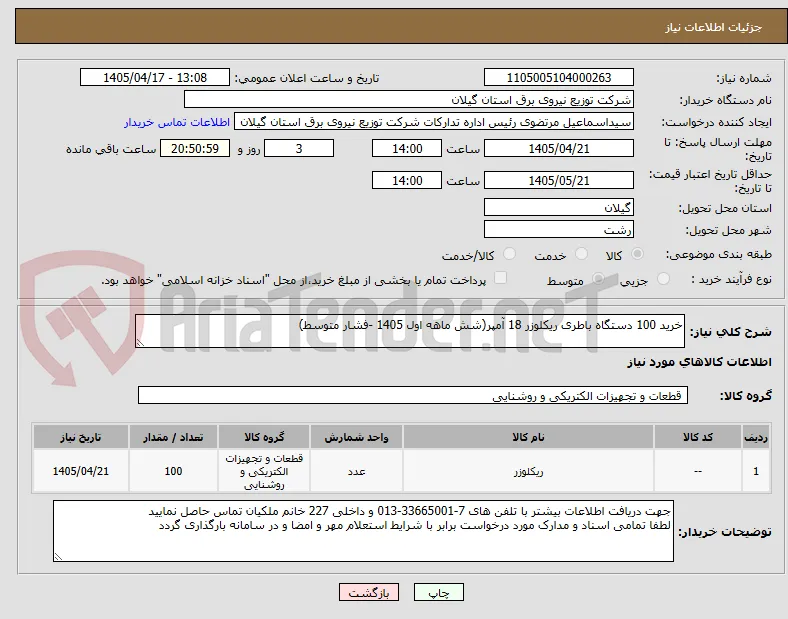Click the تعداد / مقدار column header
This screenshot has width=788, height=619.
(173, 437)
